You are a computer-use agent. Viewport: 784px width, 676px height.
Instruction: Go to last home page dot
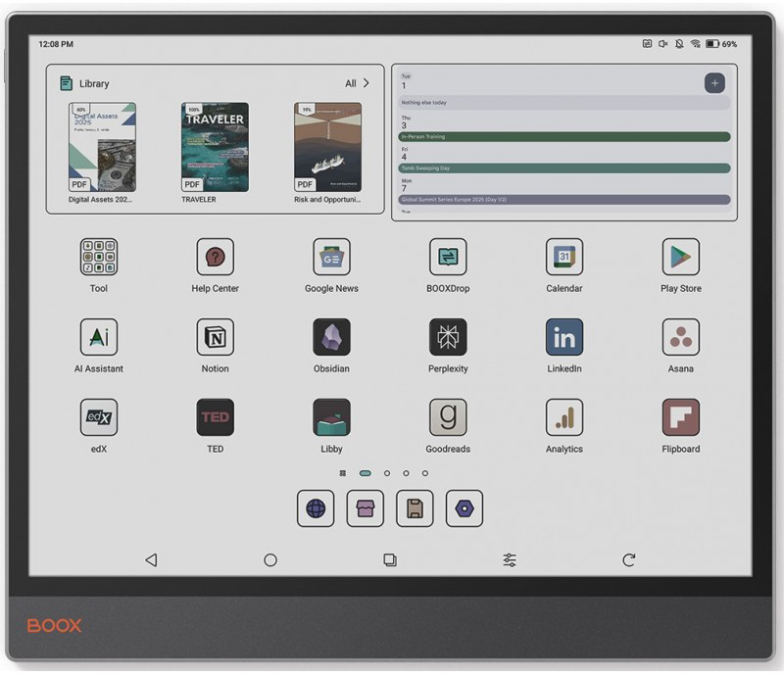tap(425, 473)
